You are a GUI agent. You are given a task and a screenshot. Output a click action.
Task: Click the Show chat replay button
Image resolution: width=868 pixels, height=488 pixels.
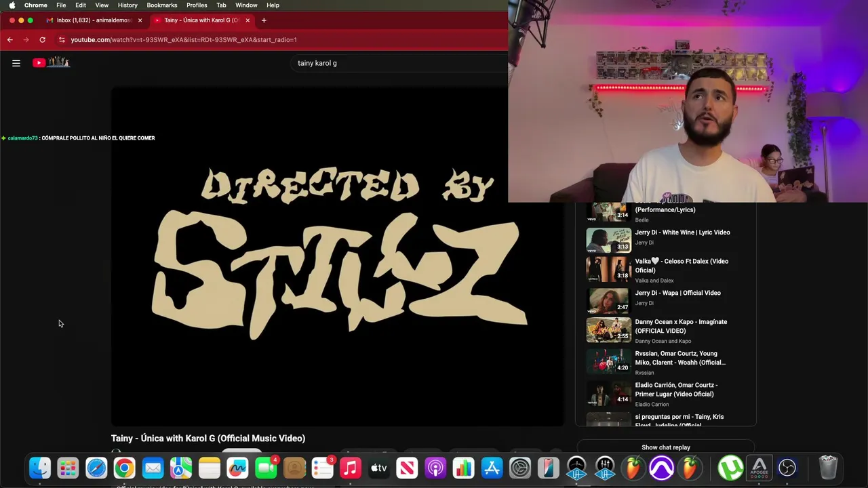click(666, 447)
